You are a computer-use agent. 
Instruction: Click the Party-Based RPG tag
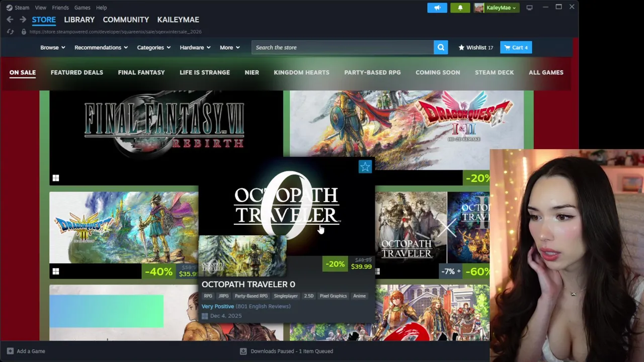251,296
